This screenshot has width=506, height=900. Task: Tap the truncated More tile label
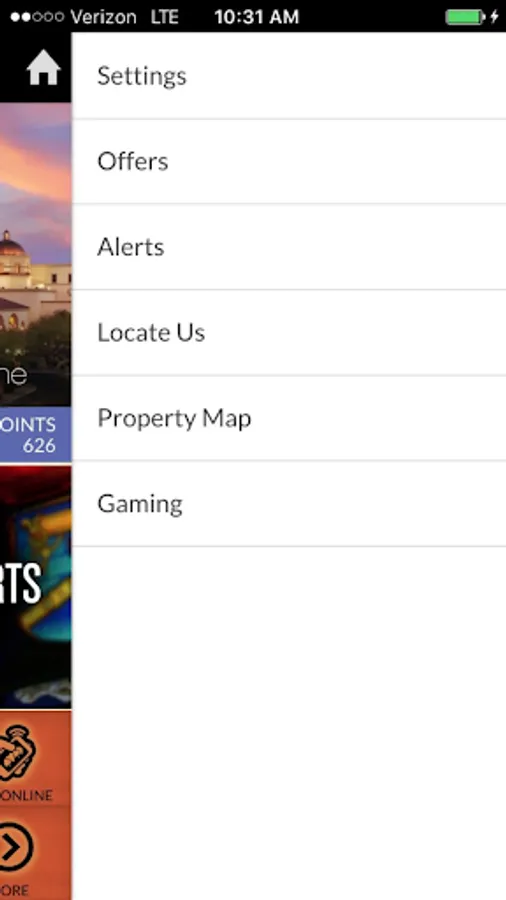[x=15, y=890]
